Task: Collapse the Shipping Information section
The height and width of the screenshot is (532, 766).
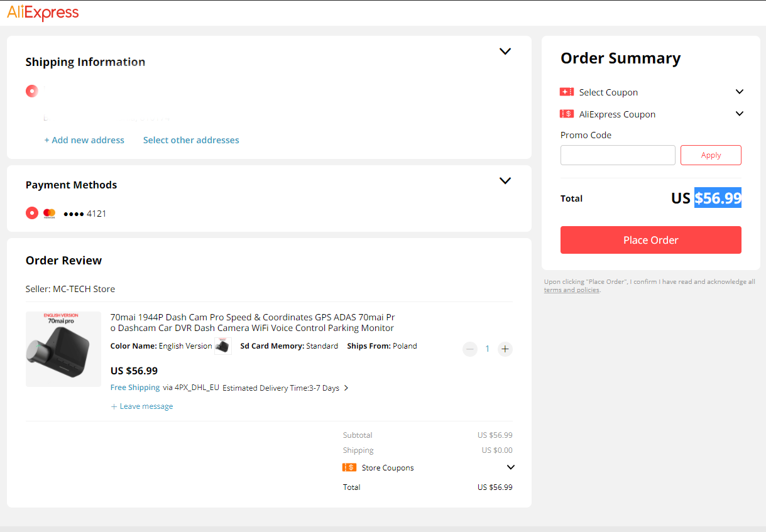Action: coord(505,52)
